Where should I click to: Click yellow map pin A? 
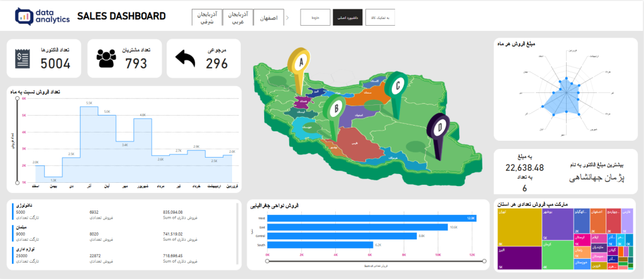coord(301,62)
